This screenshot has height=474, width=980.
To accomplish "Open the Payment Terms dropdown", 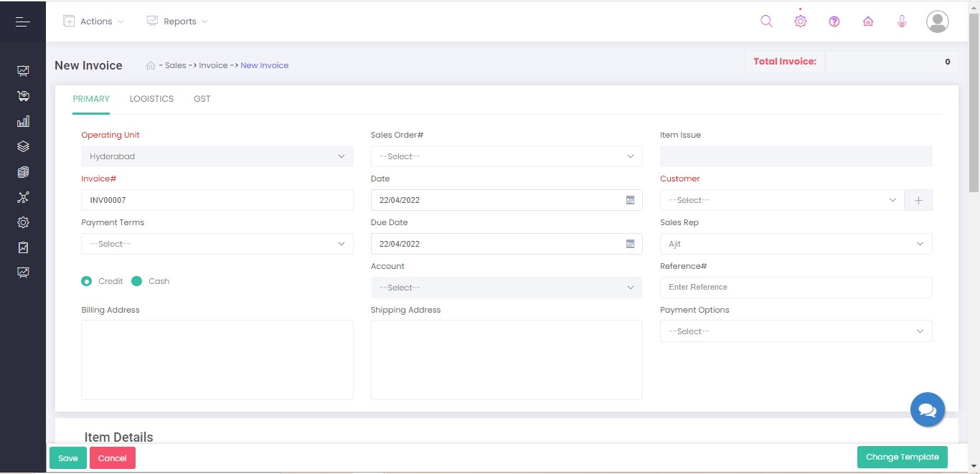I will tap(217, 244).
